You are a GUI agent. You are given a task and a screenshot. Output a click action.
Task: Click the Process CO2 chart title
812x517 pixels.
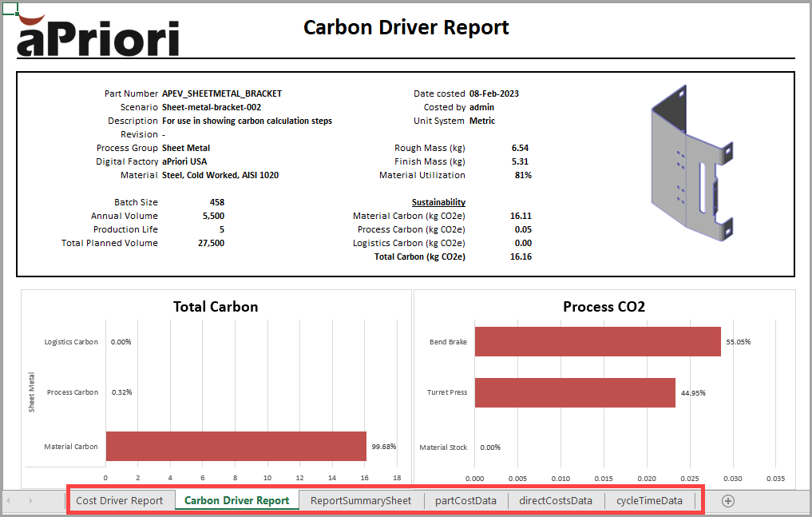pos(604,307)
